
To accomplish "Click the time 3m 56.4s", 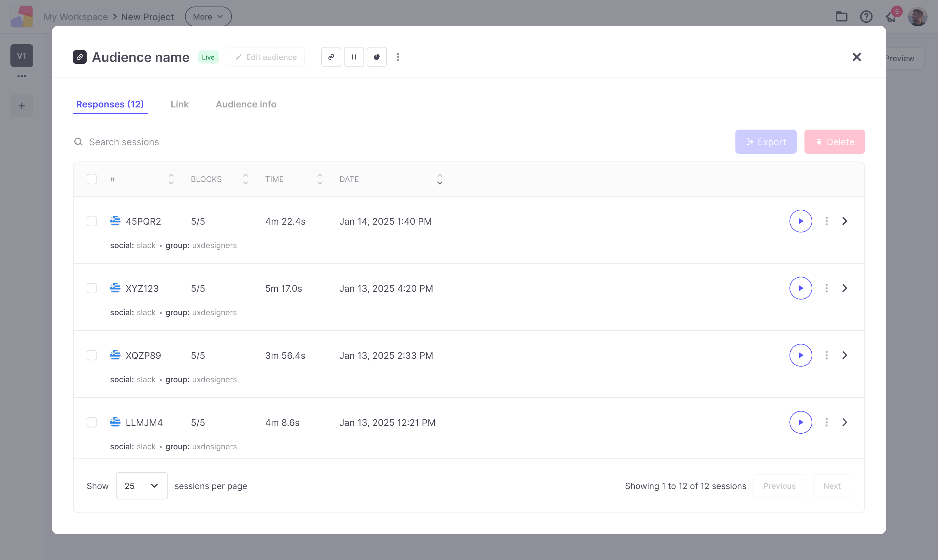I will (x=285, y=356).
